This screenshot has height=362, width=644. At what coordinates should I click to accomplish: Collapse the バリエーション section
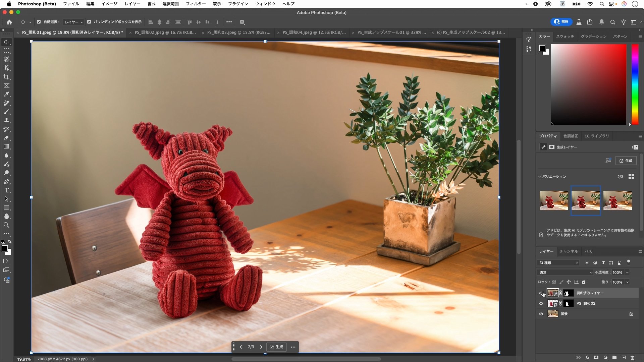click(539, 177)
